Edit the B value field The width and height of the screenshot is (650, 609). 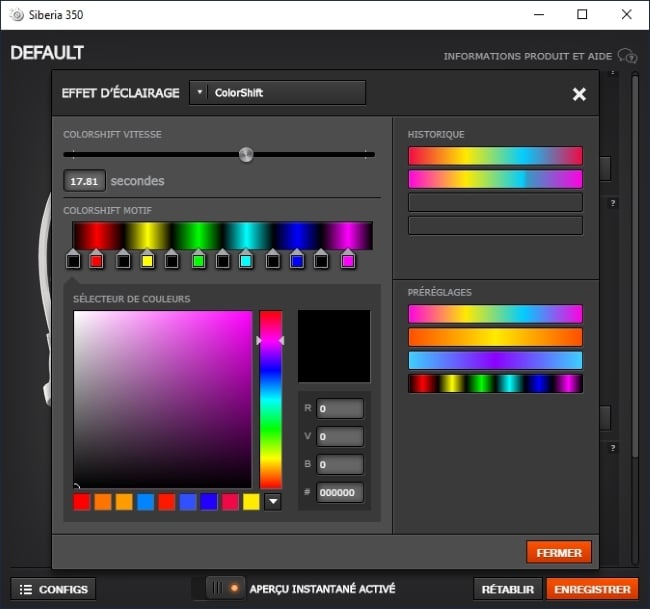click(340, 464)
